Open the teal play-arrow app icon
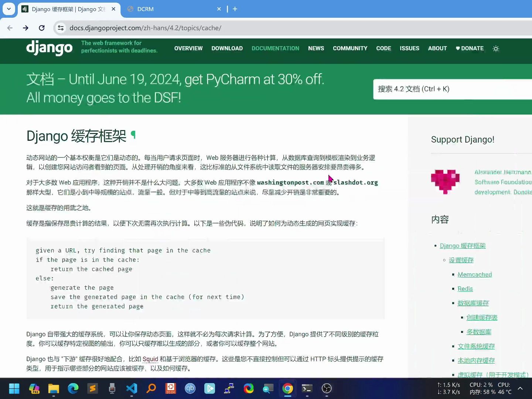This screenshot has width=532, height=399. pyautogui.click(x=209, y=388)
